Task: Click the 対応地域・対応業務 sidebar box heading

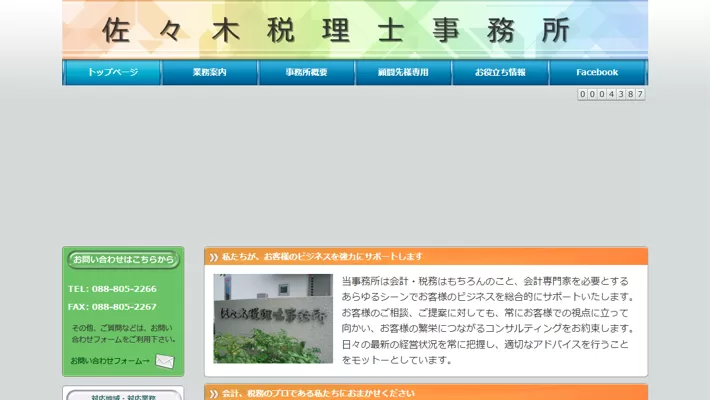Action: click(x=123, y=396)
